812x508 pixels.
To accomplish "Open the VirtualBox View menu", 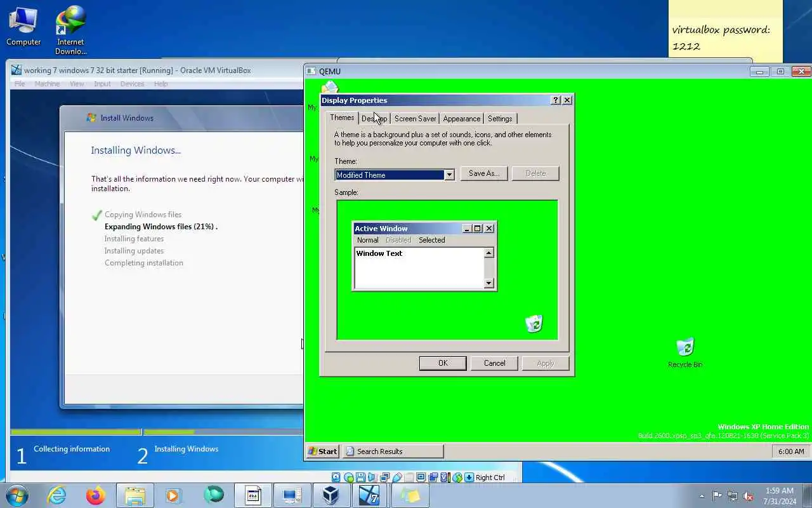I will pyautogui.click(x=77, y=84).
